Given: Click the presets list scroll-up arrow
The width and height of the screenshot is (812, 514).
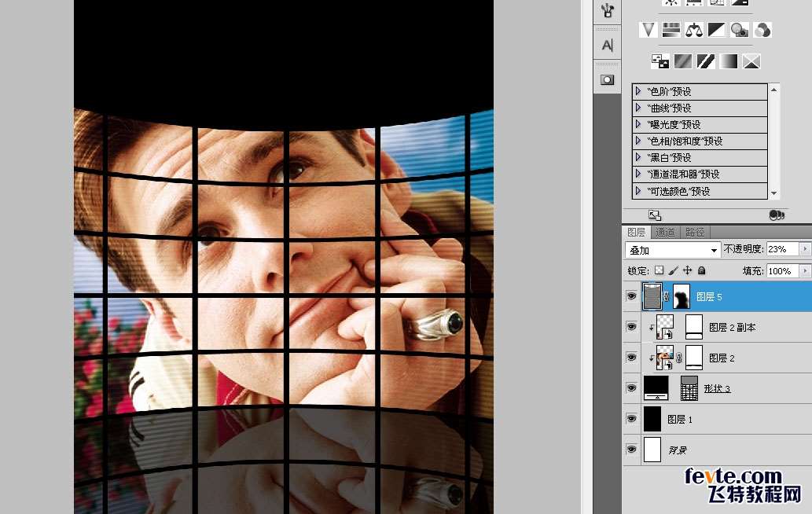Looking at the screenshot, I should (x=773, y=90).
